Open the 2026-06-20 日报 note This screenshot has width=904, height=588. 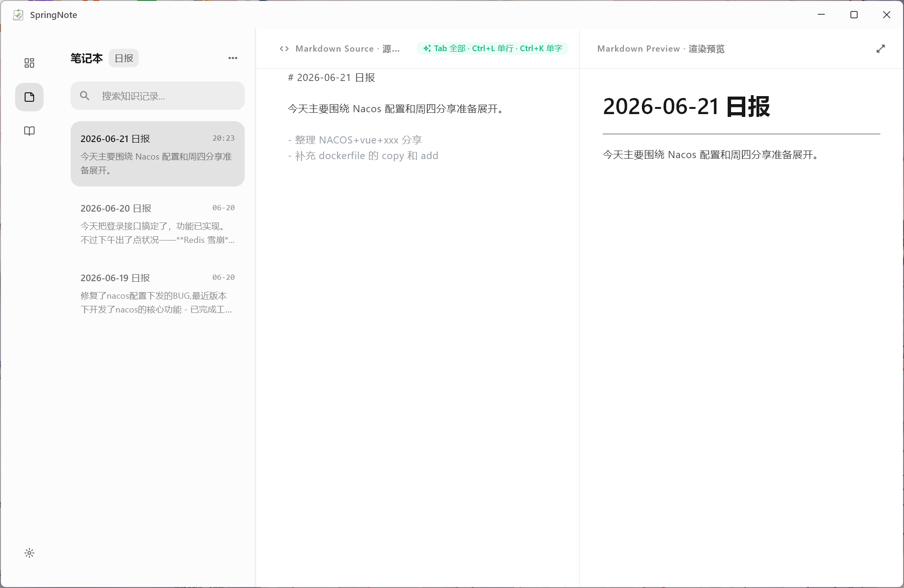click(x=158, y=223)
